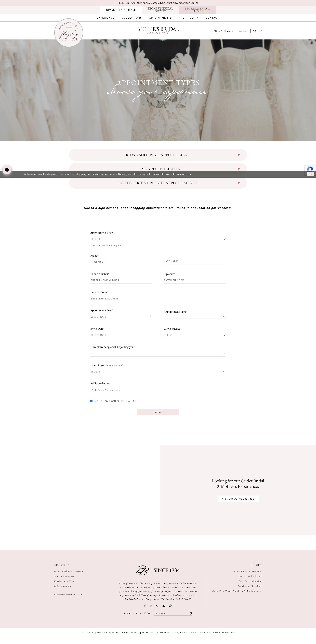This screenshot has height=644, width=316.
Task: Switch to Becker's Bridal Outlet tab
Action: [160, 10]
